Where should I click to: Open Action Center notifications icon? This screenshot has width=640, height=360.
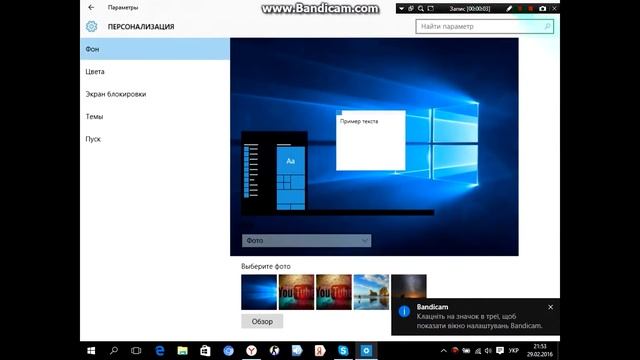500,351
